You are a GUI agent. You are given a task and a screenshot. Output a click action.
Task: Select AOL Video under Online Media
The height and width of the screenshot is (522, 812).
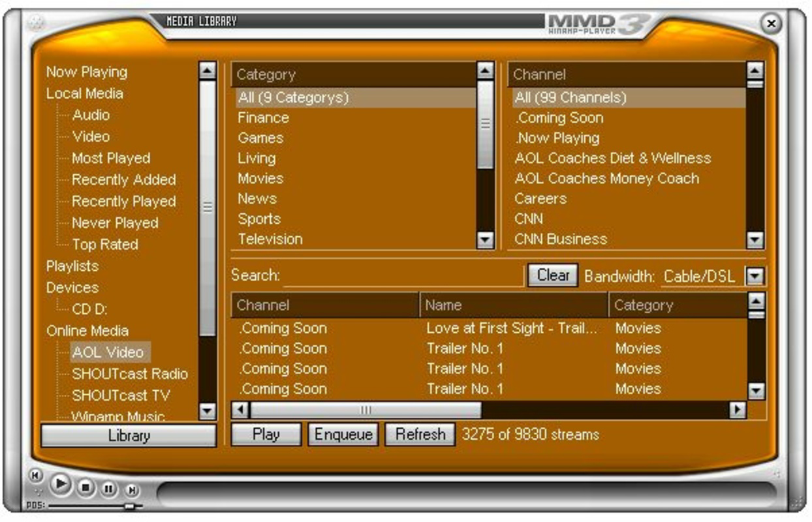[108, 353]
